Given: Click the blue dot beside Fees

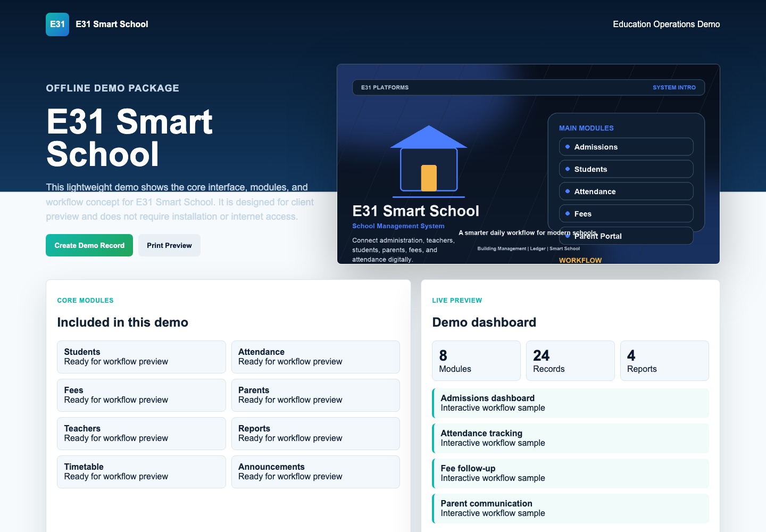Looking at the screenshot, I should 568,214.
